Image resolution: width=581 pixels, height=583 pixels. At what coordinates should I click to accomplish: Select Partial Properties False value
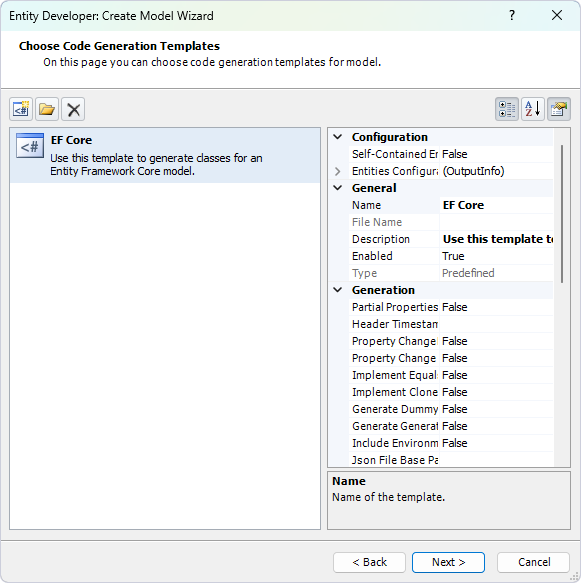point(497,307)
